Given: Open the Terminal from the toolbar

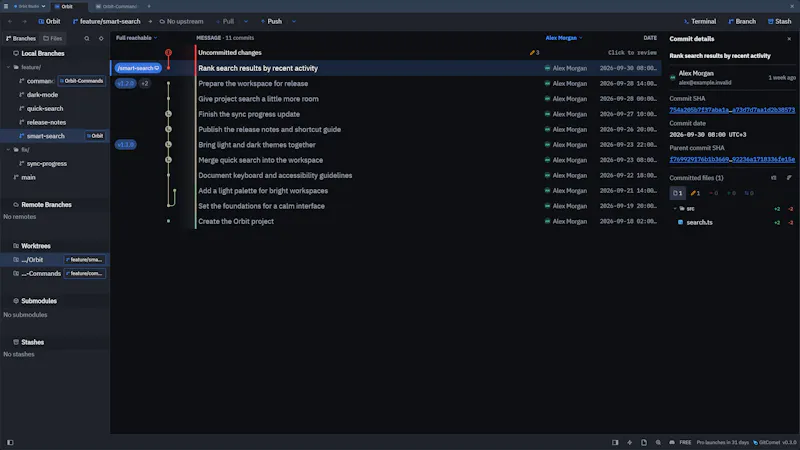Looking at the screenshot, I should 699,21.
